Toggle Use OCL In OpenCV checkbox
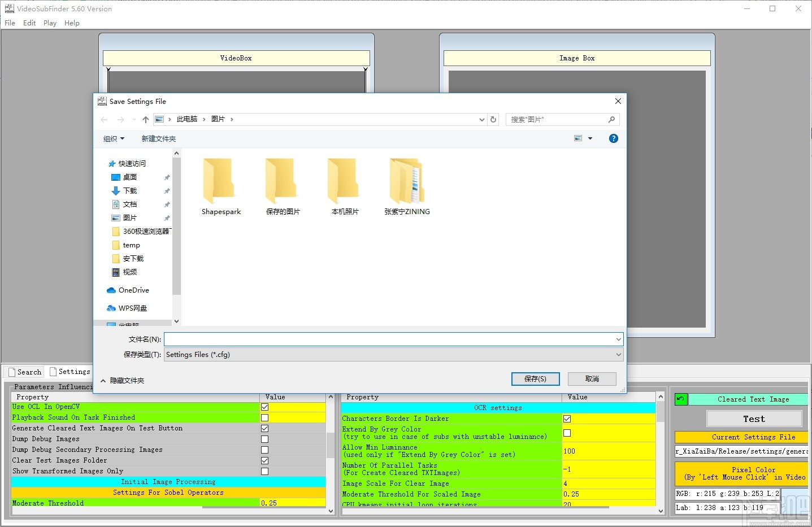Viewport: 812px width, 527px height. (x=264, y=407)
